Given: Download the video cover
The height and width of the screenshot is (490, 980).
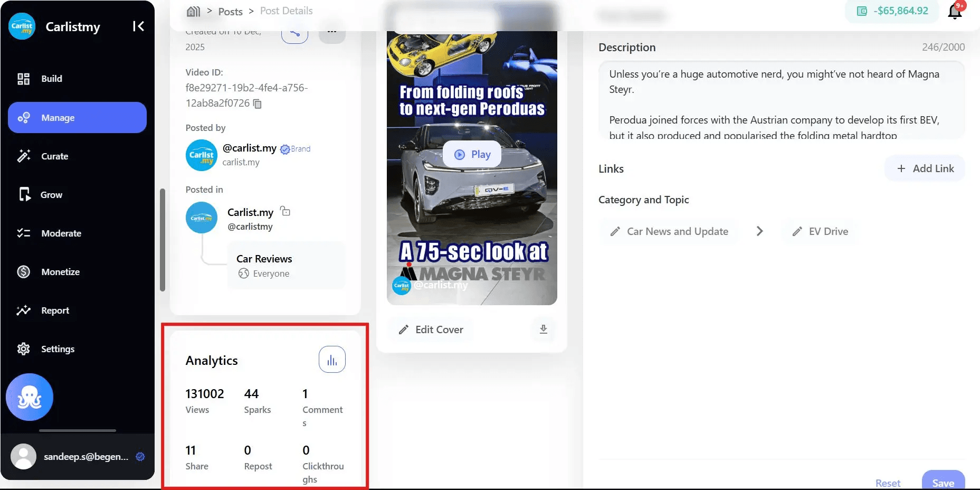Looking at the screenshot, I should [544, 329].
